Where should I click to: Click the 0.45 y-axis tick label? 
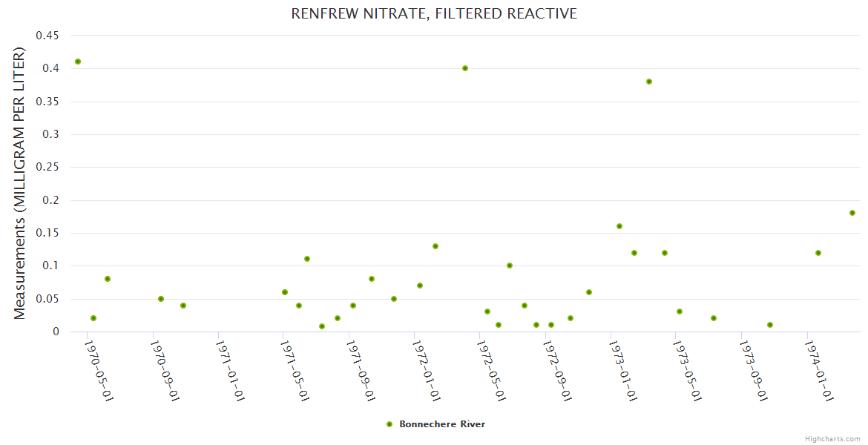48,35
